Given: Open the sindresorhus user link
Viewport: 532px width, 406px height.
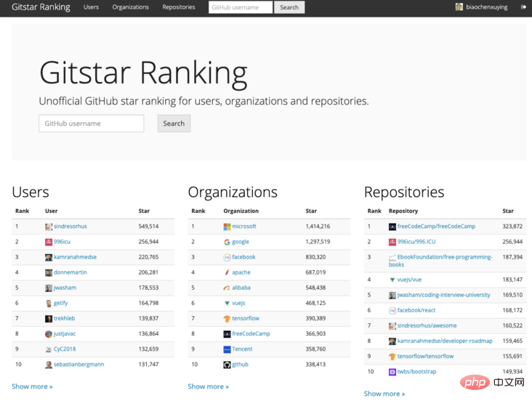Looking at the screenshot, I should [x=70, y=226].
